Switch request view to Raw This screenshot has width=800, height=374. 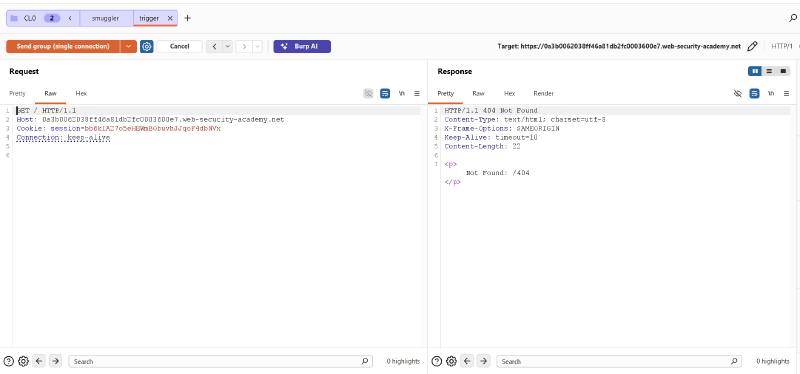(51, 93)
